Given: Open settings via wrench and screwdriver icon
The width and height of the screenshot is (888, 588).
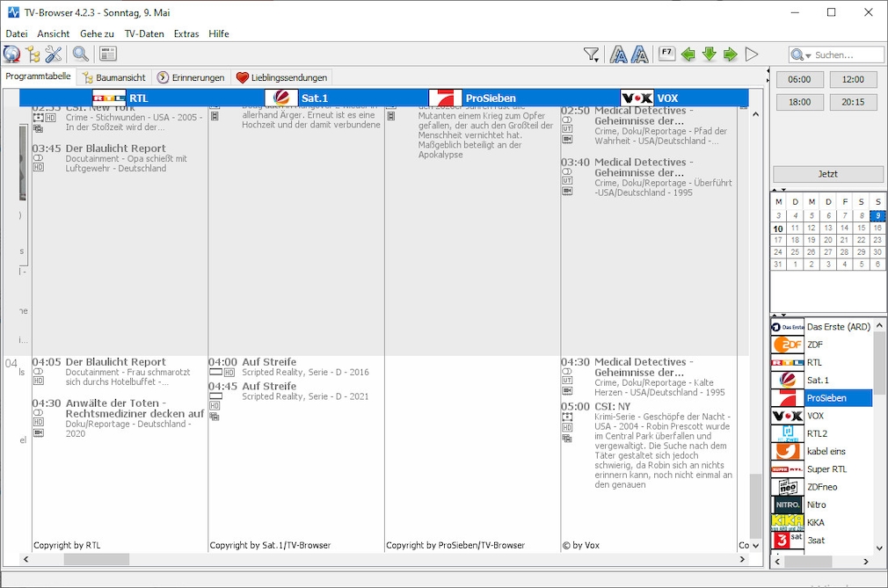Looking at the screenshot, I should click(x=54, y=54).
